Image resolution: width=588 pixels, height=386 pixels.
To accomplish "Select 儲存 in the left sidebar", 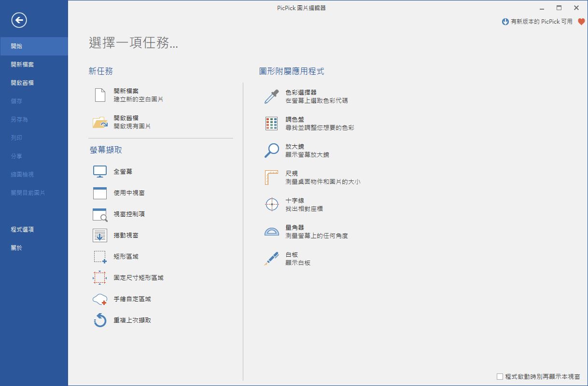I will [34, 101].
